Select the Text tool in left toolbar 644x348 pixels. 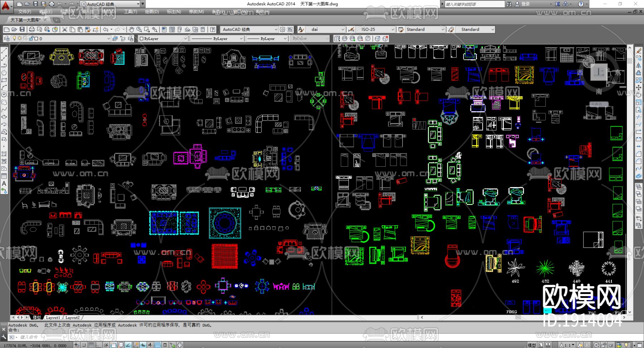(4, 183)
